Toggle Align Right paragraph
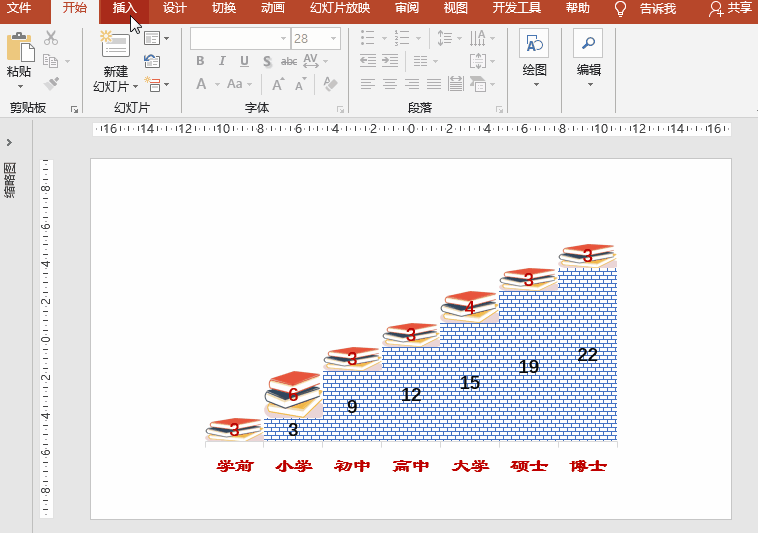The image size is (758, 533). (412, 84)
